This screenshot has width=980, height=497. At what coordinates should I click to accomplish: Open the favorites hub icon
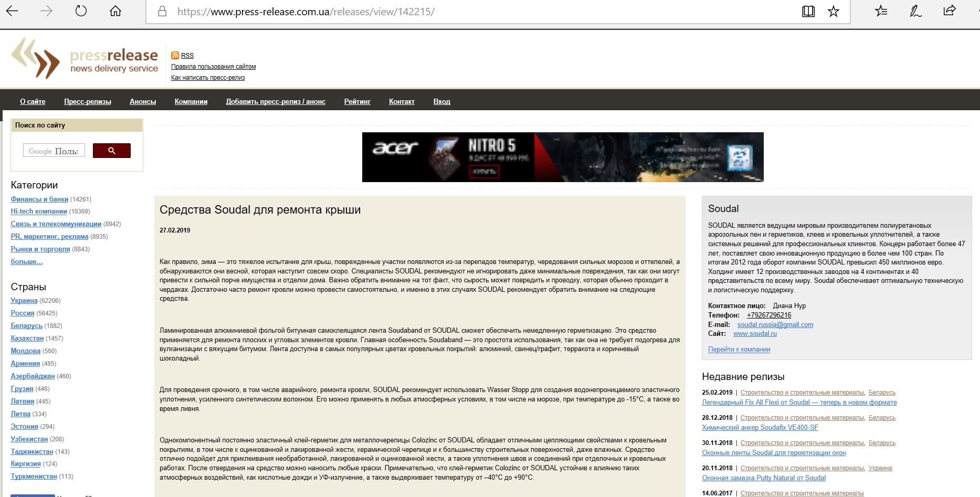[881, 11]
